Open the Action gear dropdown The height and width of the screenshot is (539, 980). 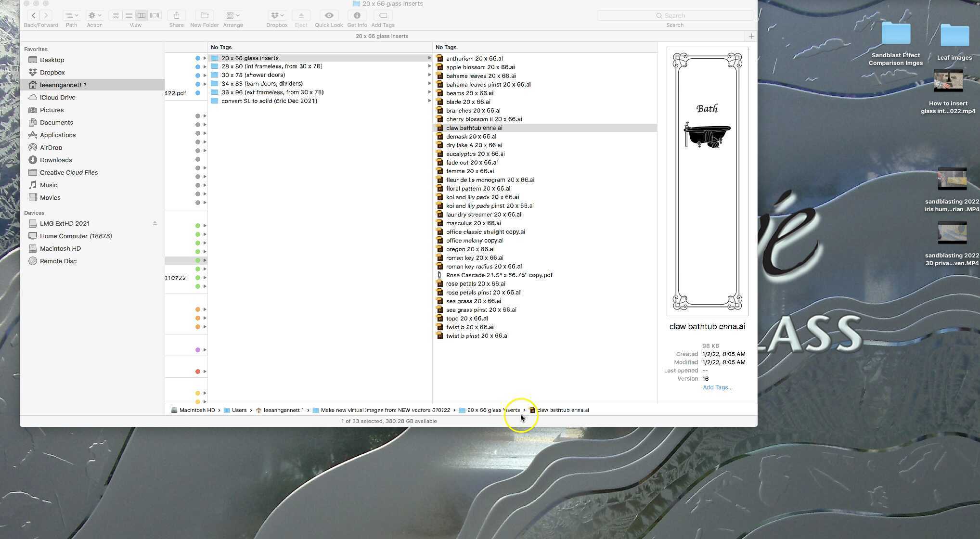pos(94,15)
